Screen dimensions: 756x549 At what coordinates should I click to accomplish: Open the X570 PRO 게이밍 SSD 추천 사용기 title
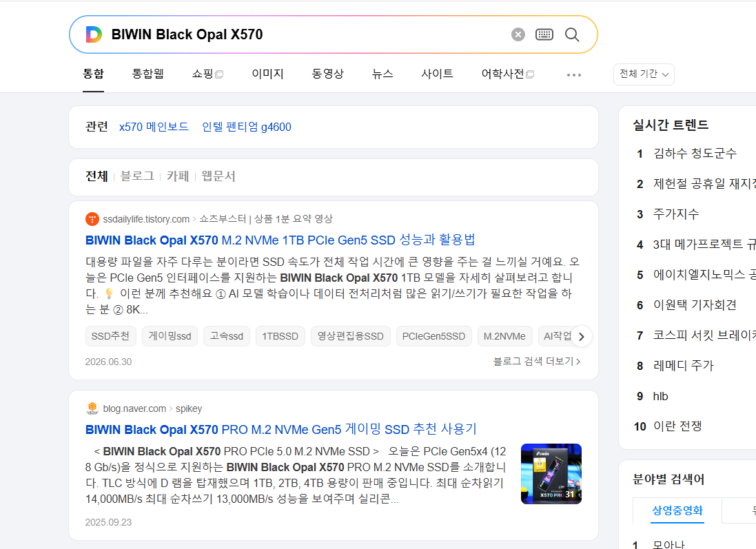tap(281, 429)
